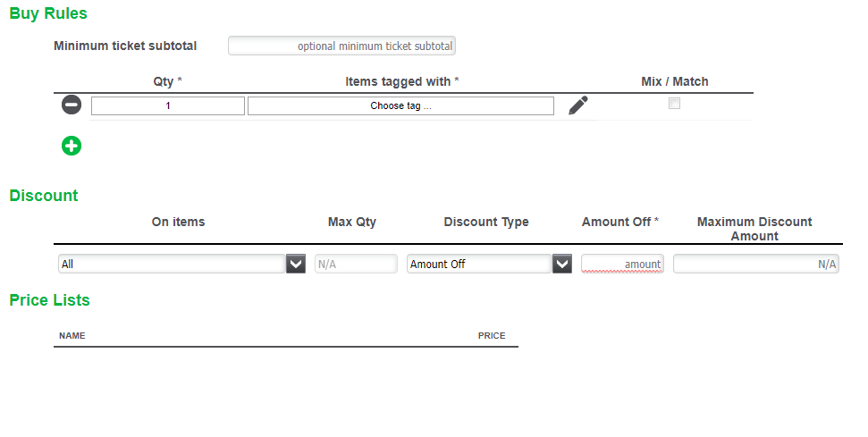Click the Maximum Discount Amount field
Screen dimensions: 868x437
click(755, 264)
